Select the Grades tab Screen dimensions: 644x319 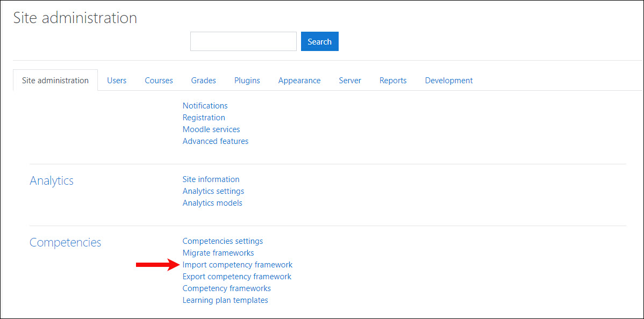click(x=203, y=81)
